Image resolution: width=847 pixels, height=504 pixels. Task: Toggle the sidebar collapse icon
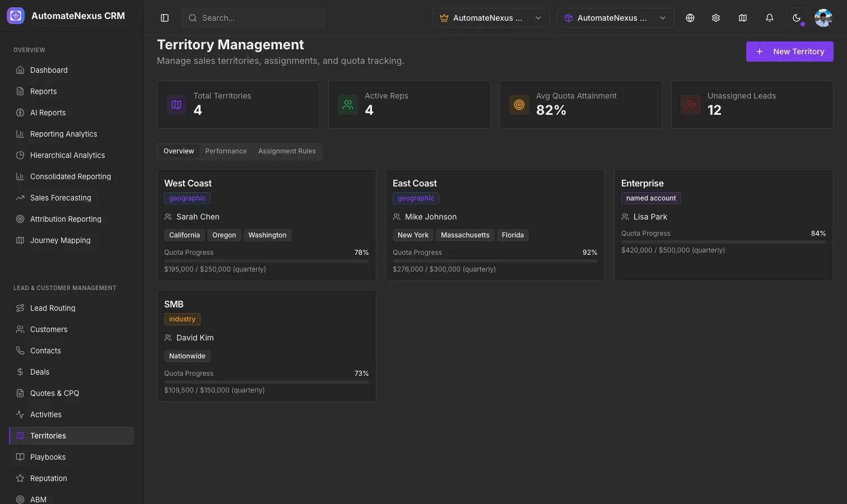pyautogui.click(x=165, y=18)
